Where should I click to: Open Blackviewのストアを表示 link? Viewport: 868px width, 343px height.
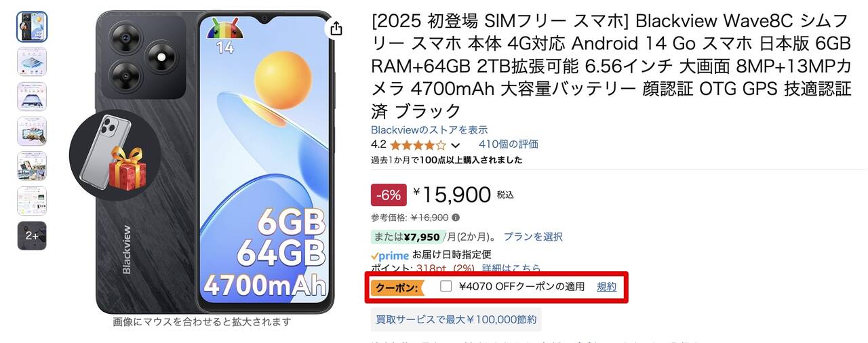coord(429,129)
